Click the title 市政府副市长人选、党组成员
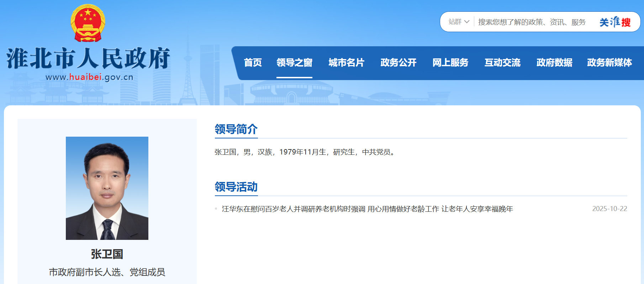The width and height of the screenshot is (644, 284). [107, 272]
